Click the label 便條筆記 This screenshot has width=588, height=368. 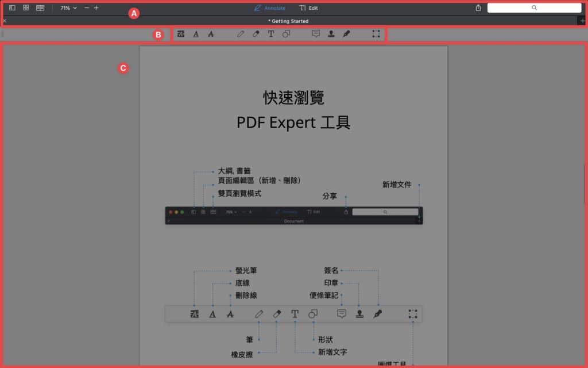(x=324, y=296)
